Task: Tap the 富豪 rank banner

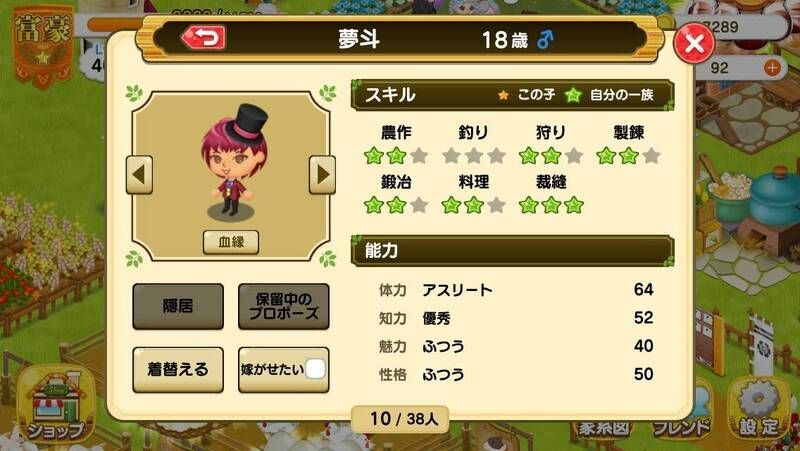Action: pyautogui.click(x=43, y=46)
